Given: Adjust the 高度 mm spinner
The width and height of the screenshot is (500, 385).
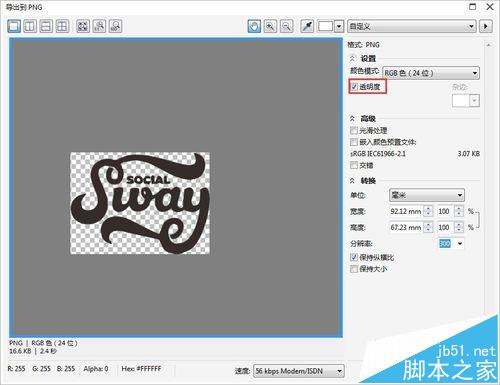Looking at the screenshot, I should [428, 227].
